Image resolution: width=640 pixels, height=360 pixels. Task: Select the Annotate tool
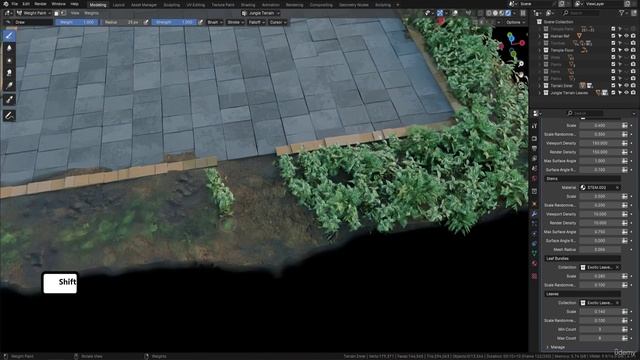pyautogui.click(x=9, y=116)
